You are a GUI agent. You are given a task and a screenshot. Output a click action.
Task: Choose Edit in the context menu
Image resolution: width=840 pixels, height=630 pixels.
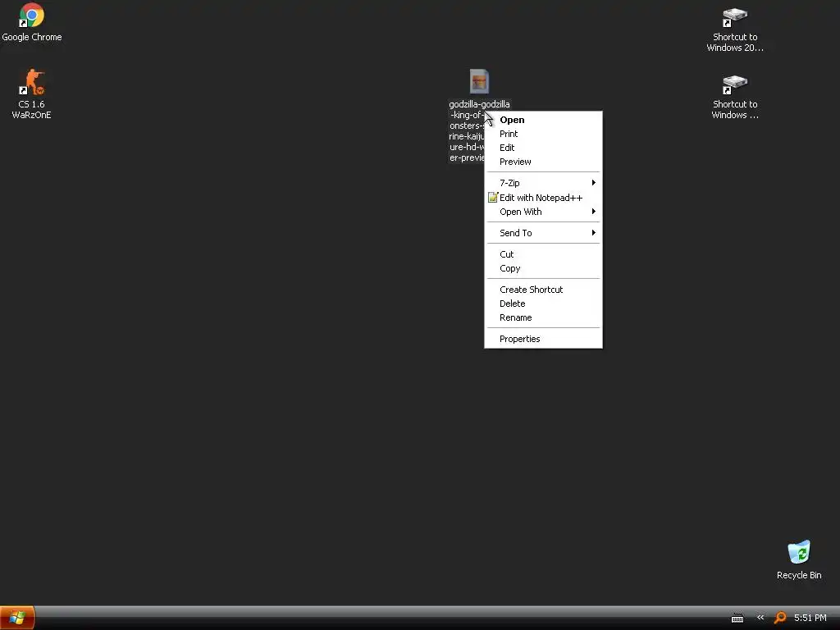(543, 148)
